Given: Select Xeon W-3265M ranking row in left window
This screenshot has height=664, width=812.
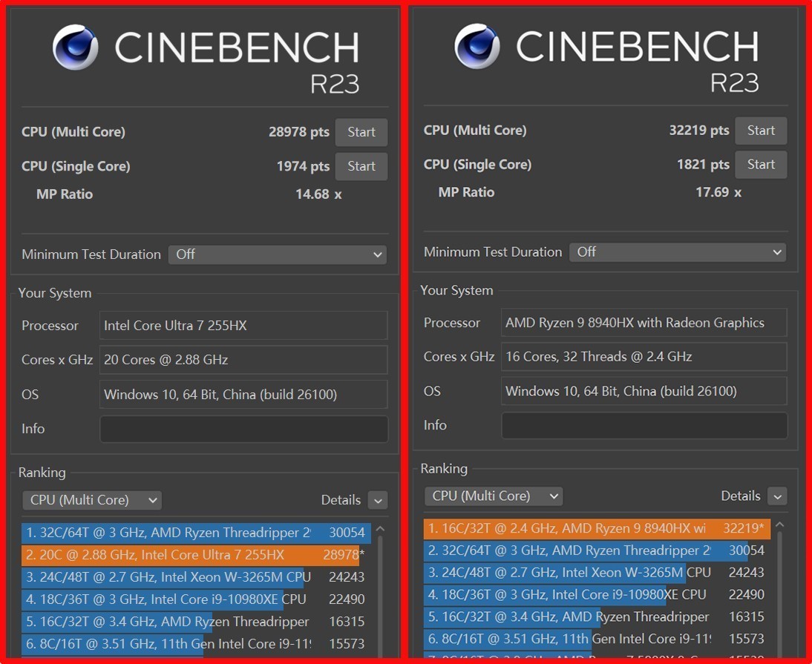Looking at the screenshot, I should (196, 577).
